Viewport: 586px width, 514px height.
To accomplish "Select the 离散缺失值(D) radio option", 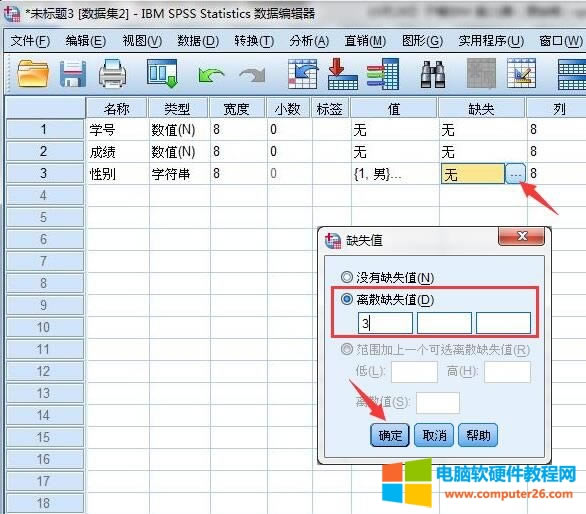I will [x=347, y=299].
